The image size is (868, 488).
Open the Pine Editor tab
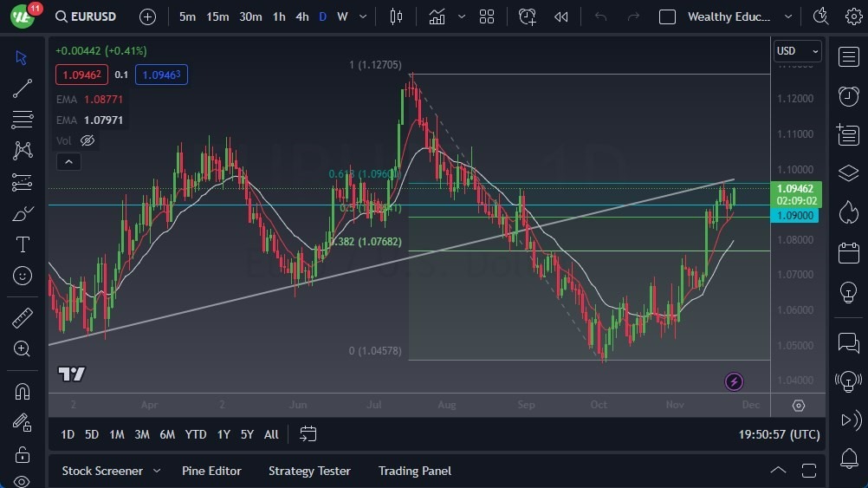pyautogui.click(x=211, y=471)
